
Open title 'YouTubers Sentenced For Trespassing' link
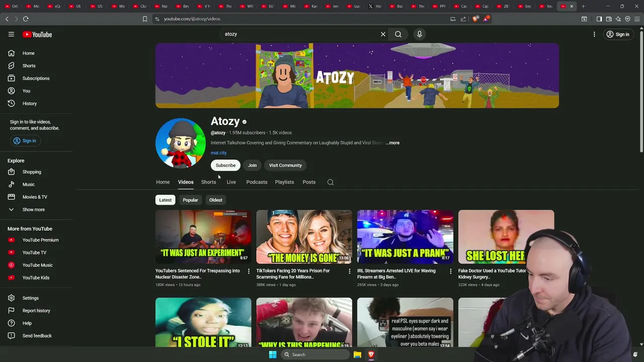point(198,274)
